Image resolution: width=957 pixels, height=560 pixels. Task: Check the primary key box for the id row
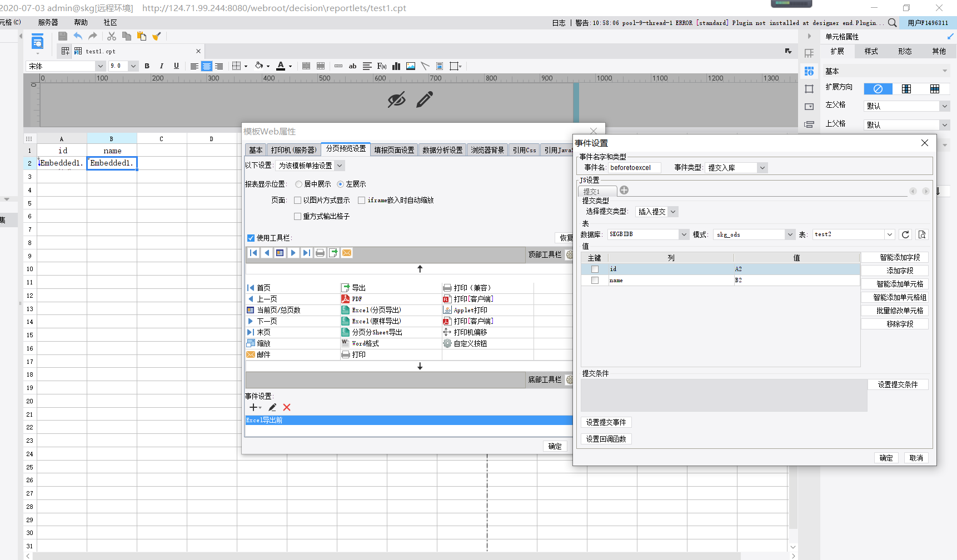(x=595, y=269)
